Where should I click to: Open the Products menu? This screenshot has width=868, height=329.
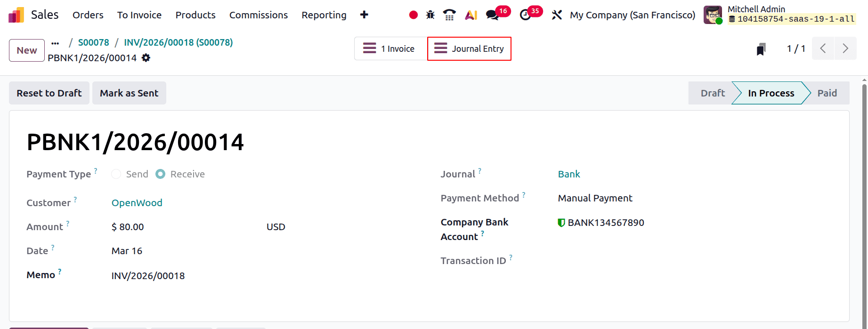click(x=195, y=15)
